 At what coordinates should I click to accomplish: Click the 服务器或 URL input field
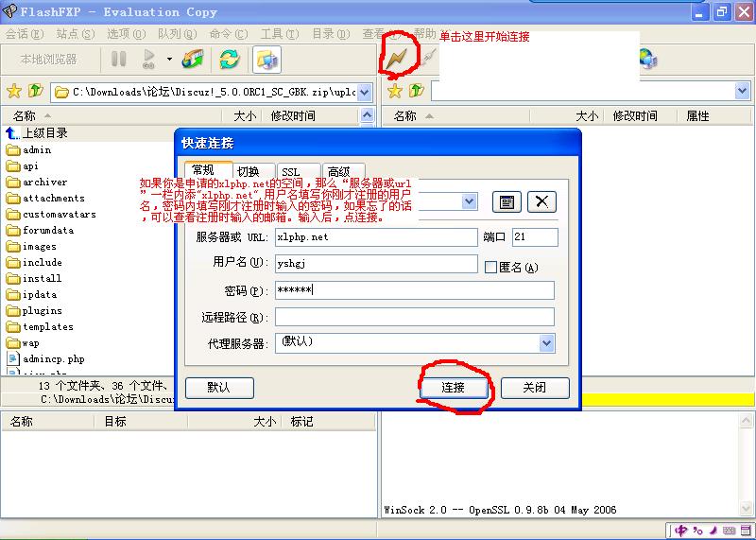coord(376,237)
